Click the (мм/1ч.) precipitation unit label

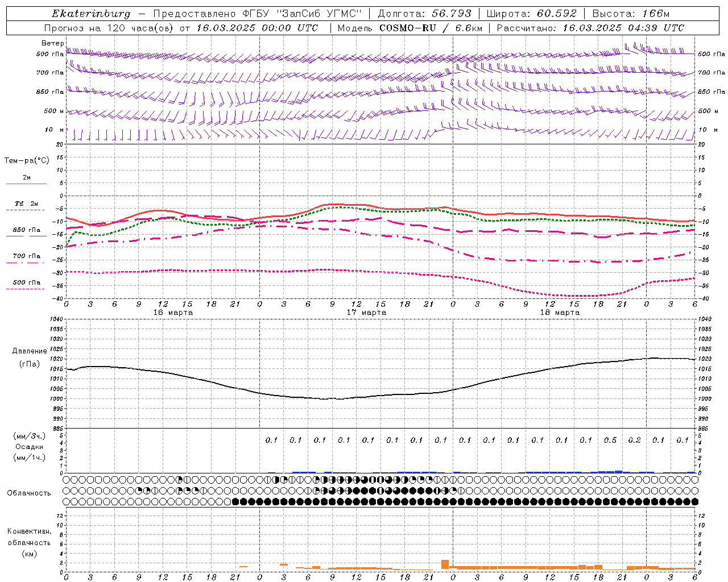coord(30,458)
